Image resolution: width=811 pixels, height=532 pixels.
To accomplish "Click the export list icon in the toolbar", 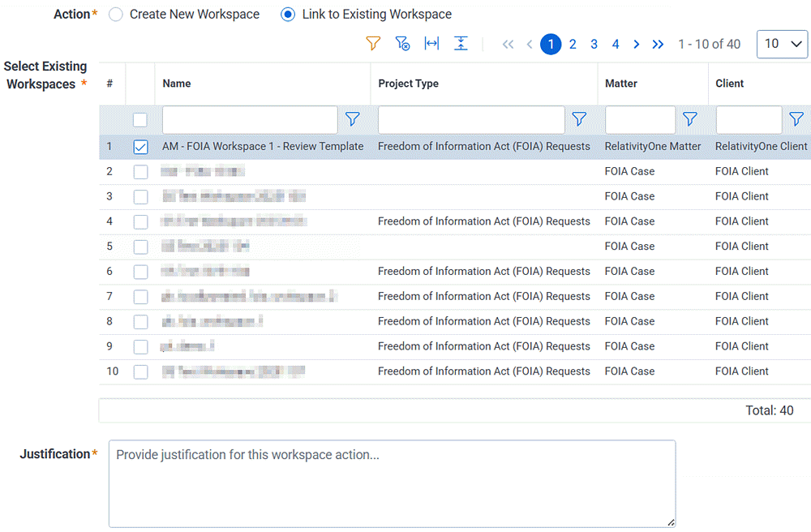I will pos(461,44).
